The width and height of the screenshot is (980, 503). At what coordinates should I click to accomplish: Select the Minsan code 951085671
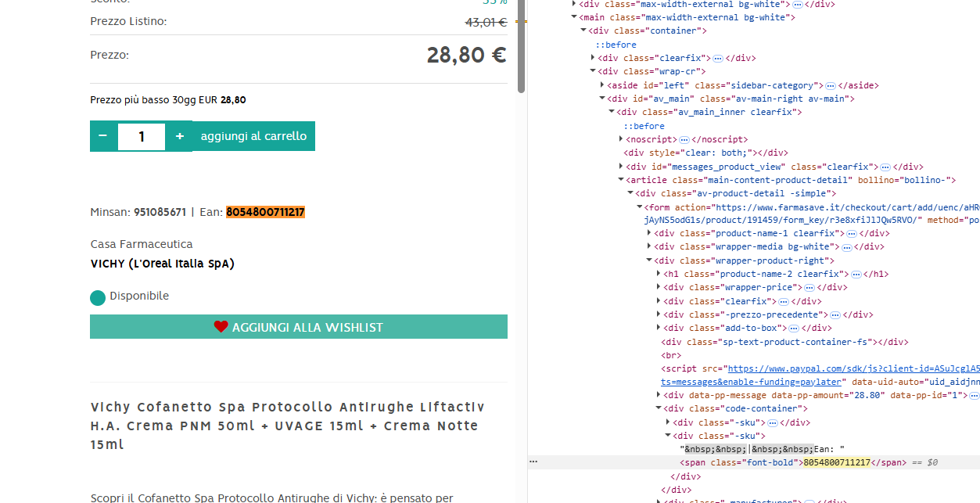pyautogui.click(x=160, y=212)
